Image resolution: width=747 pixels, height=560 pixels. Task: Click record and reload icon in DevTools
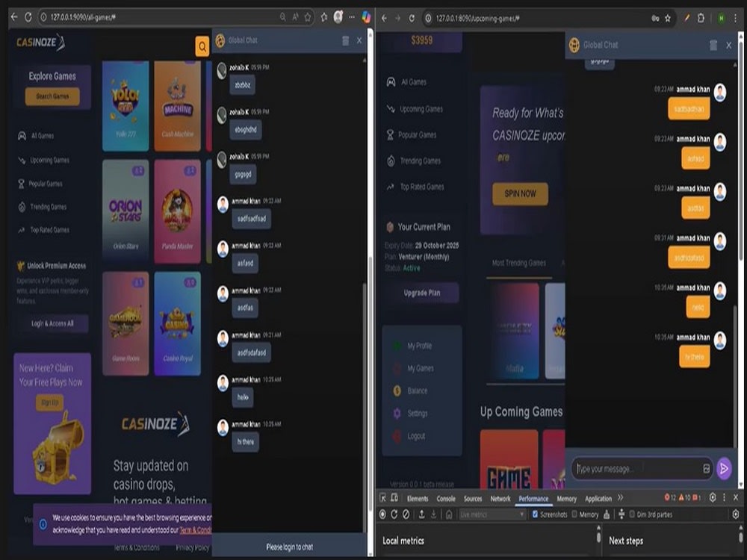click(394, 514)
